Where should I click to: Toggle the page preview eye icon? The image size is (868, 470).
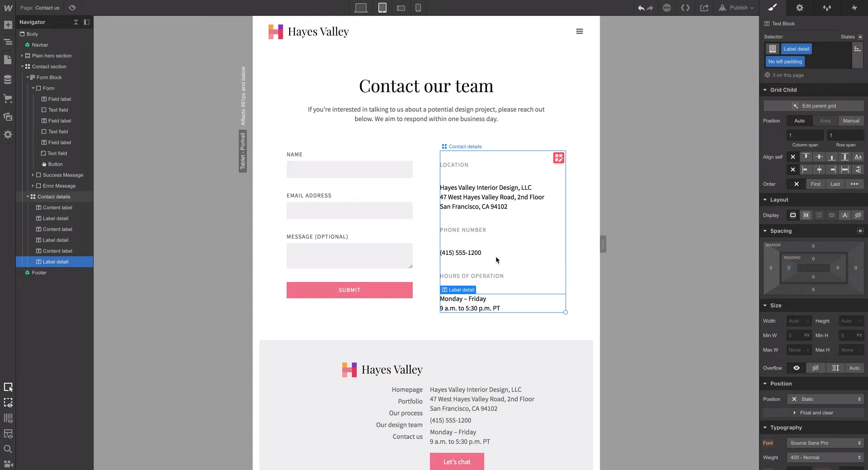pyautogui.click(x=72, y=8)
